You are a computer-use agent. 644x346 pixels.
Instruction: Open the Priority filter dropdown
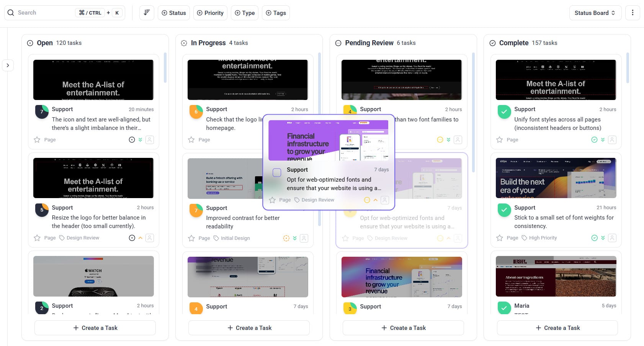tap(210, 13)
